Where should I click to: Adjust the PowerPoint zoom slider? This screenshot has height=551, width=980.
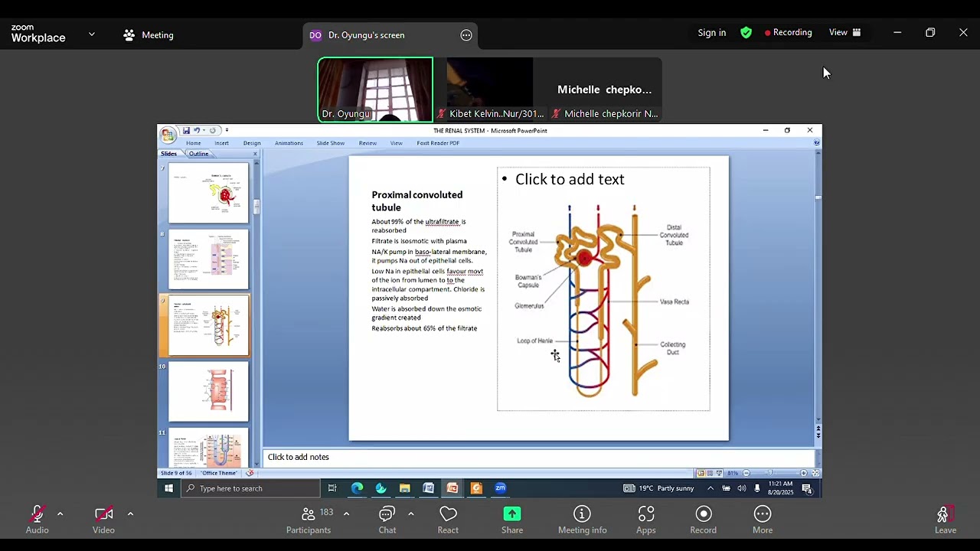pos(770,473)
